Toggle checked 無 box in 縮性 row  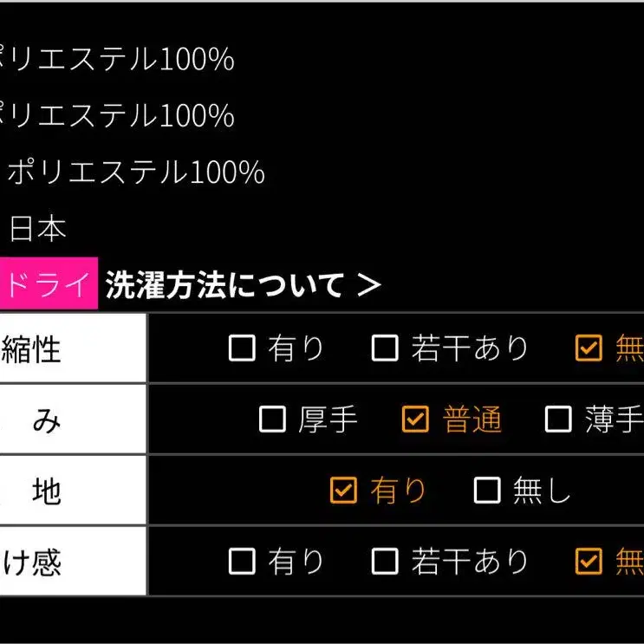coord(589,348)
